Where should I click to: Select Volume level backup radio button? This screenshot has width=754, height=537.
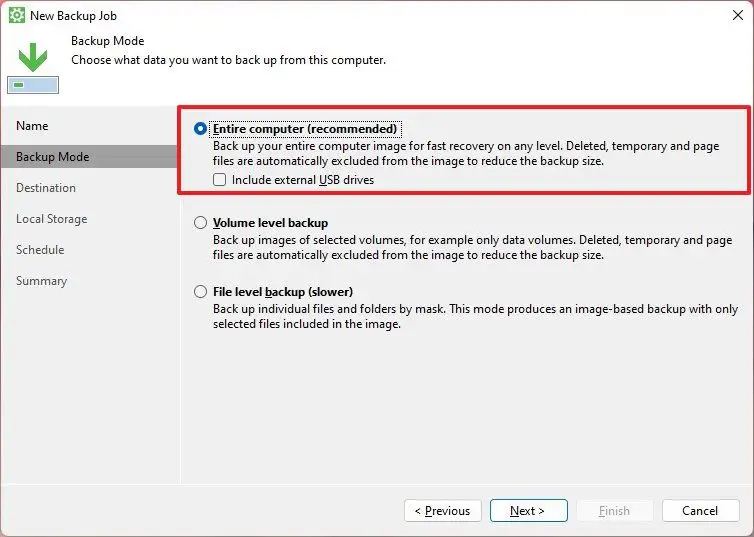coord(201,223)
